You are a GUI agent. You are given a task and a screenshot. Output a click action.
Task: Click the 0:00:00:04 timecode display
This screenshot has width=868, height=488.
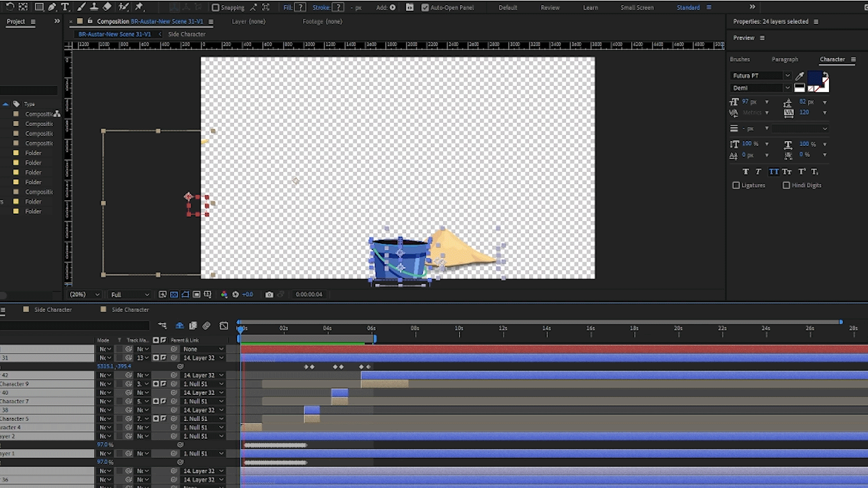[x=309, y=295]
